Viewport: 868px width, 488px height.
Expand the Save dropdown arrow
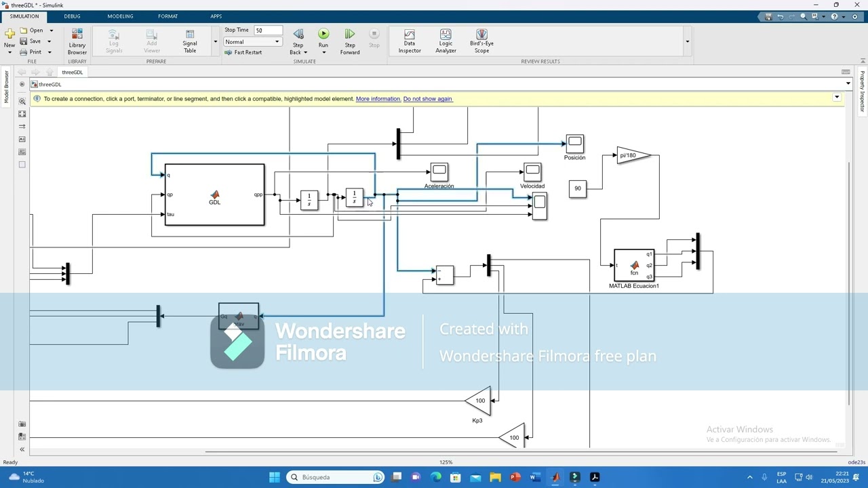(50, 41)
